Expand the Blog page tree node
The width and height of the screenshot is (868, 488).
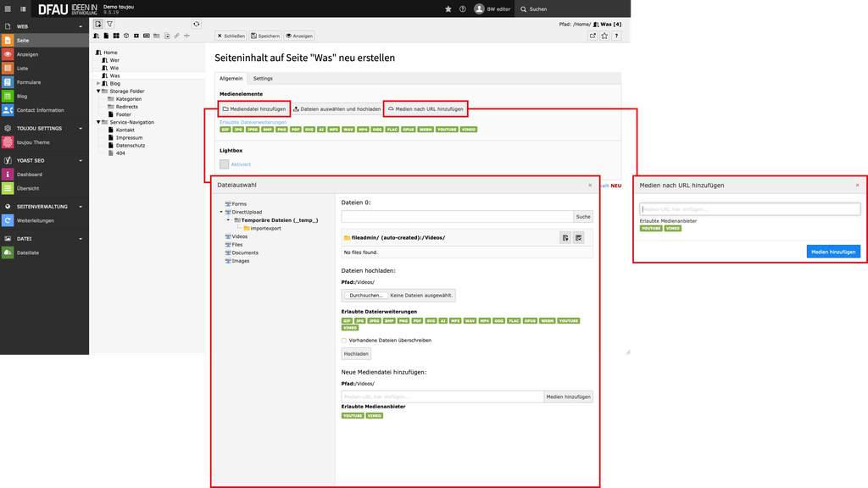point(98,83)
